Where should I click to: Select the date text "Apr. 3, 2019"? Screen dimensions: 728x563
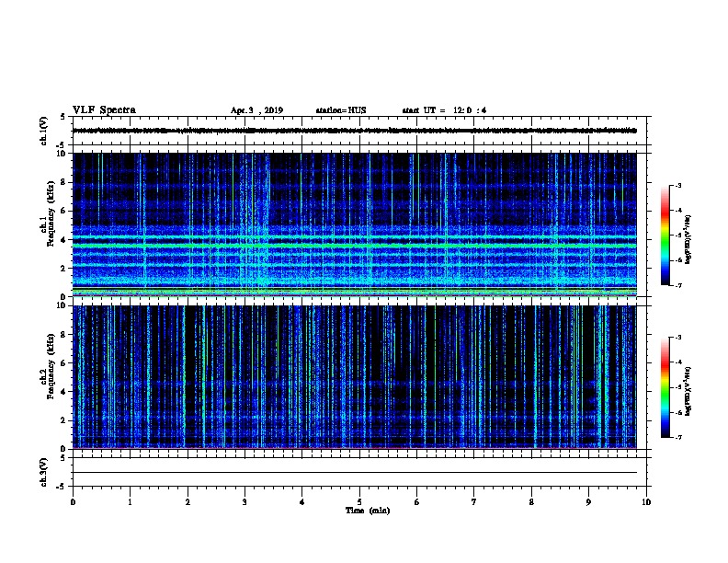point(256,110)
